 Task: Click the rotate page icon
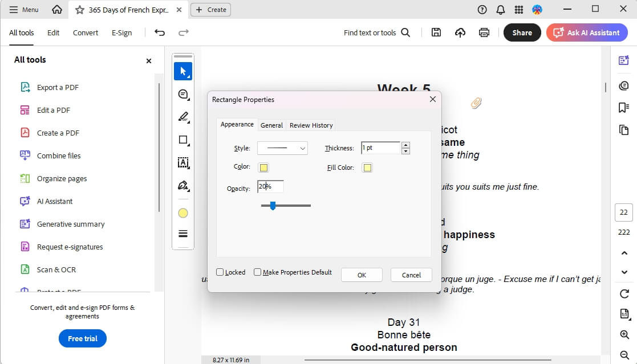(x=623, y=294)
